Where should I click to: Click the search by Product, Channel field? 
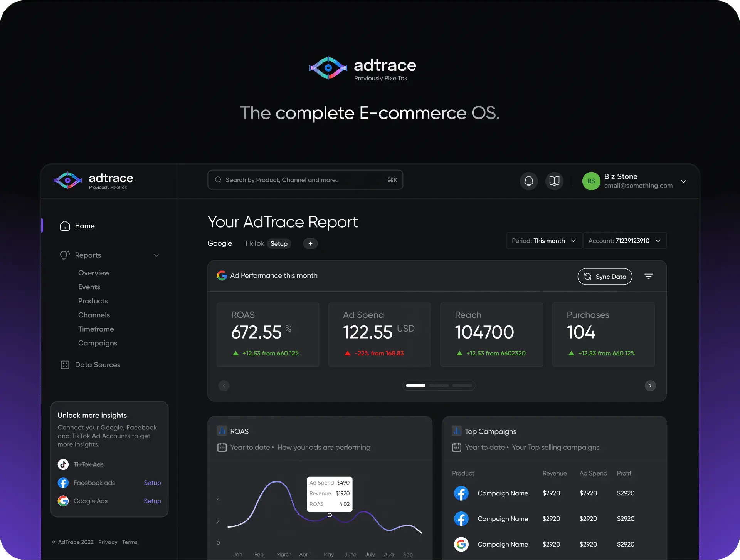click(305, 180)
